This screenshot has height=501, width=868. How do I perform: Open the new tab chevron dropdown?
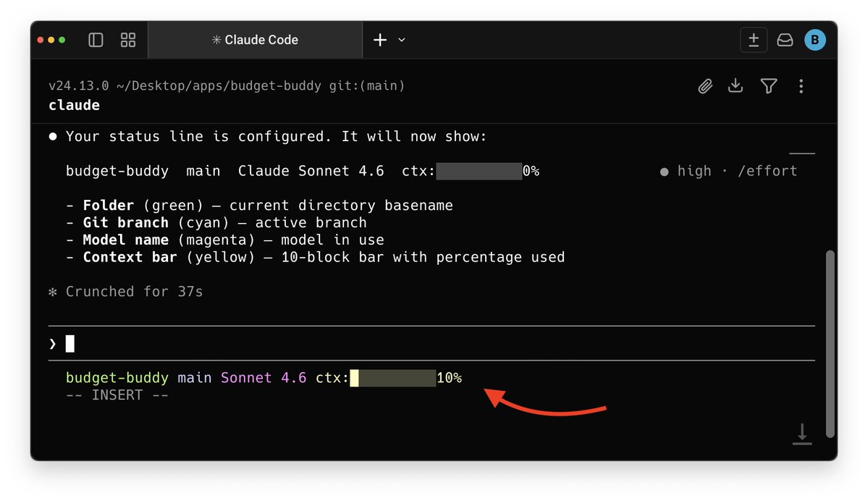tap(401, 40)
